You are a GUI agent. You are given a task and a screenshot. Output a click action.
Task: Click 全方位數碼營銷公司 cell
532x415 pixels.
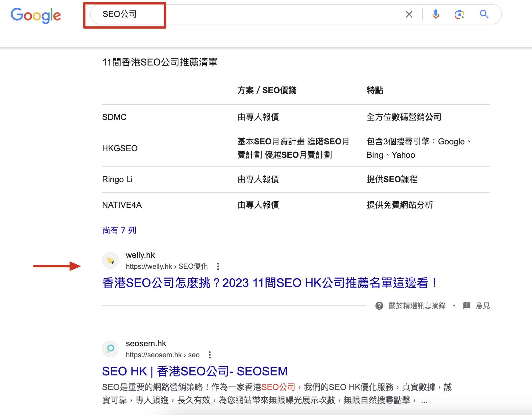pyautogui.click(x=404, y=117)
